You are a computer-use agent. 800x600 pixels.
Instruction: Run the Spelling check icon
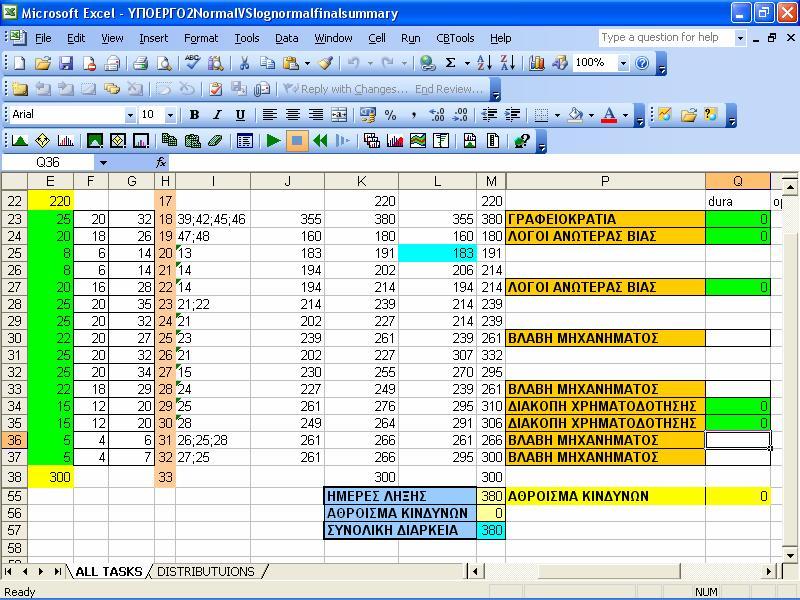point(192,63)
